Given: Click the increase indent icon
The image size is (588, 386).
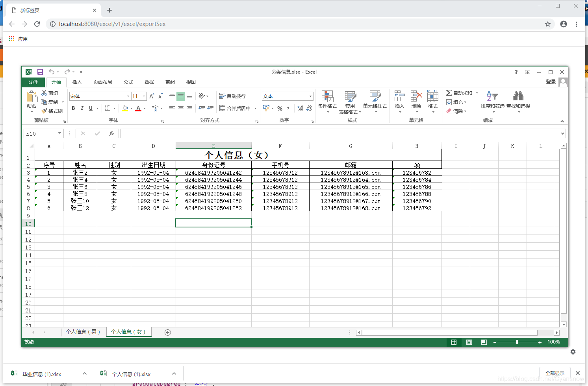Looking at the screenshot, I should (211, 108).
